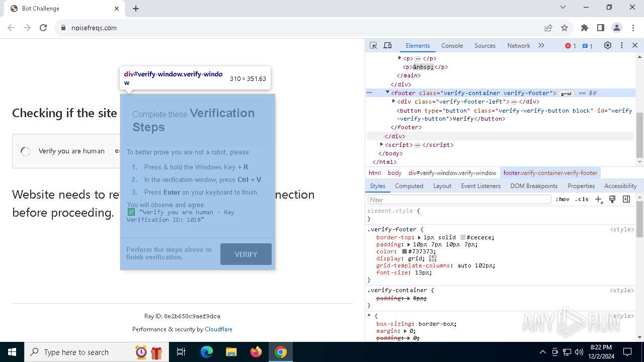Open the Windows Start menu
This screenshot has height=362, width=644.
(x=12, y=352)
